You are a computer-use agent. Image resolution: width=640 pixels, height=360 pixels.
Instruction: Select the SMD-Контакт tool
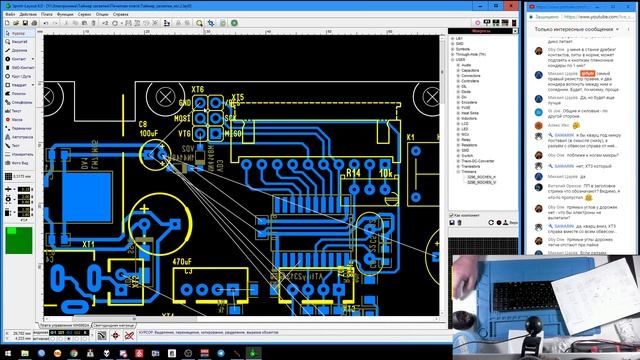click(19, 68)
